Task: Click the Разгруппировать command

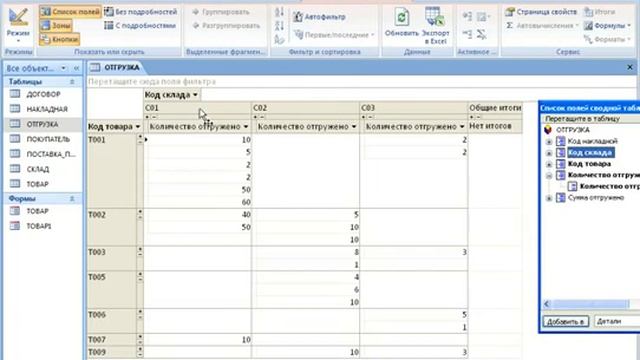Action: point(226,26)
